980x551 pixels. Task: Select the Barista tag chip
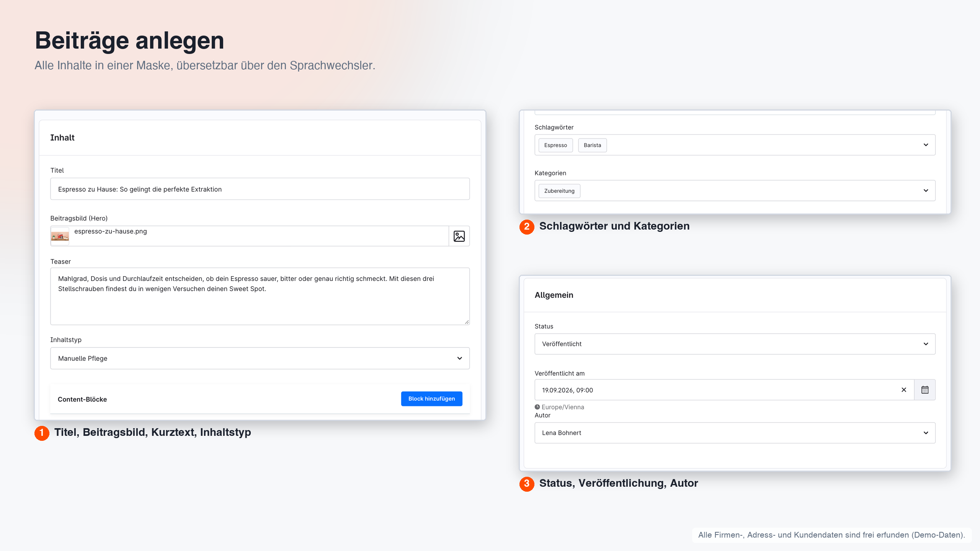592,145
